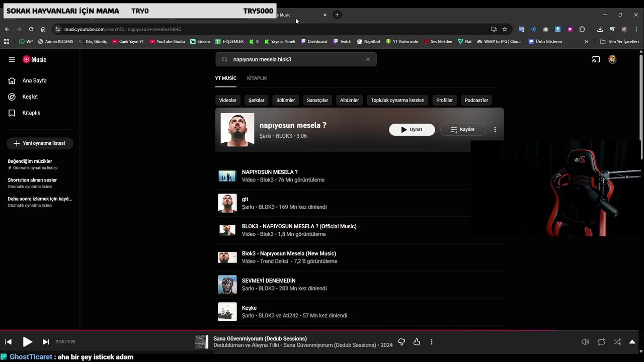Open Nightbot bookmark
The image size is (644, 362).
369,42
